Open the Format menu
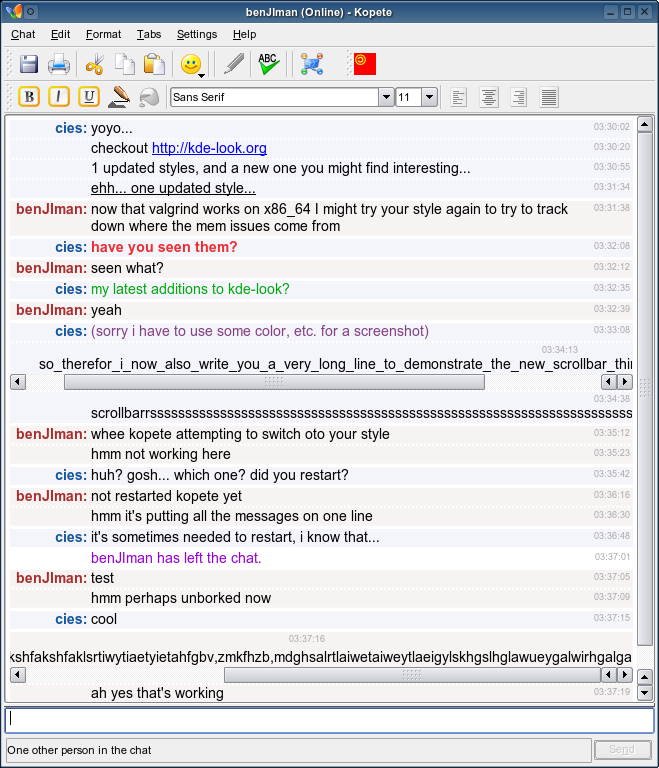The width and height of the screenshot is (659, 768). (x=103, y=34)
